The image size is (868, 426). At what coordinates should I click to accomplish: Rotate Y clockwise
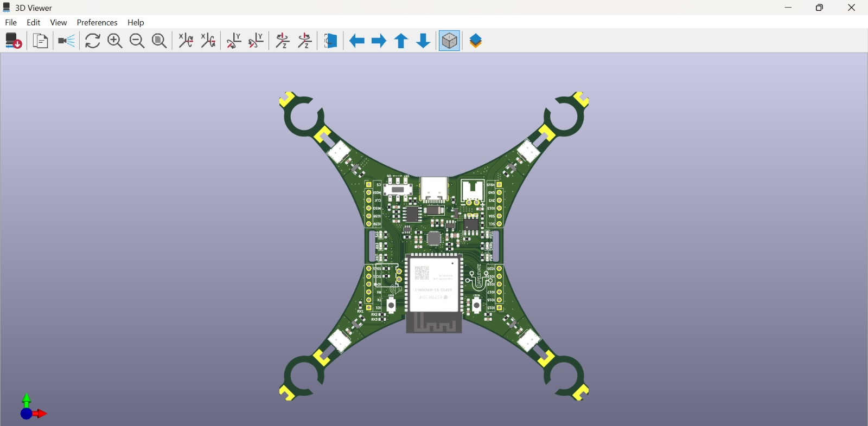pos(234,41)
